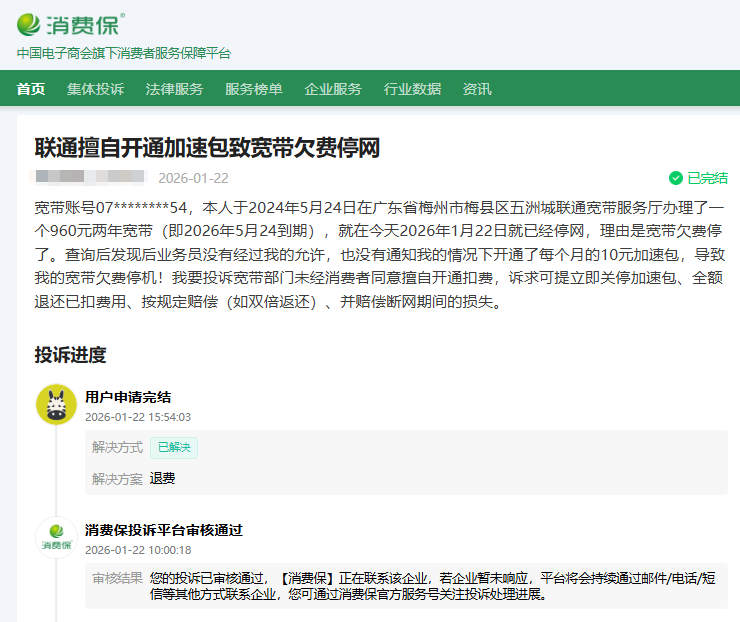The height and width of the screenshot is (622, 740).
Task: Open the 首页 navigation tab
Action: point(31,89)
